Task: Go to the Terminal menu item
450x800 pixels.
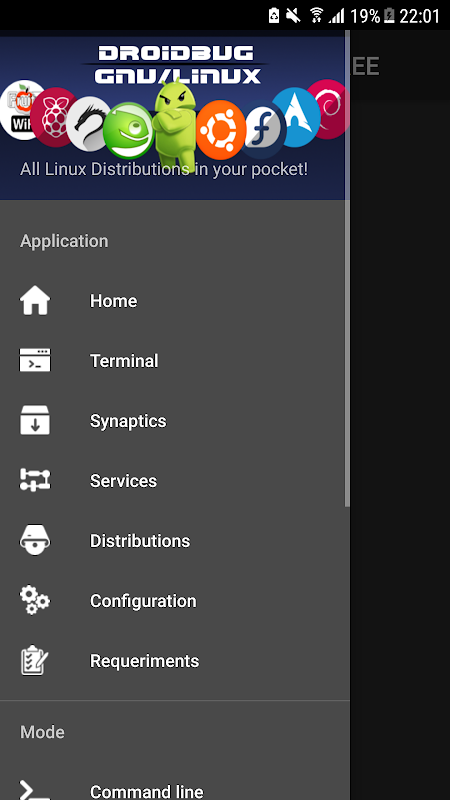Action: 175,361
